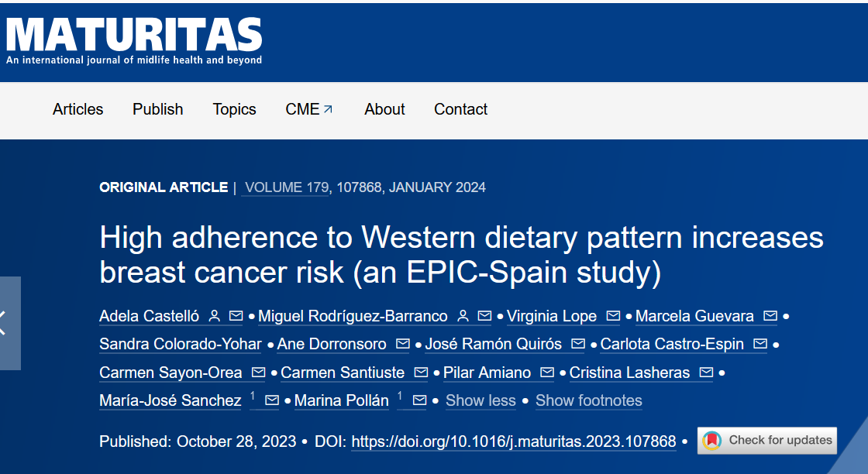The width and height of the screenshot is (868, 474).
Task: Open the Publish menu
Action: [x=158, y=109]
